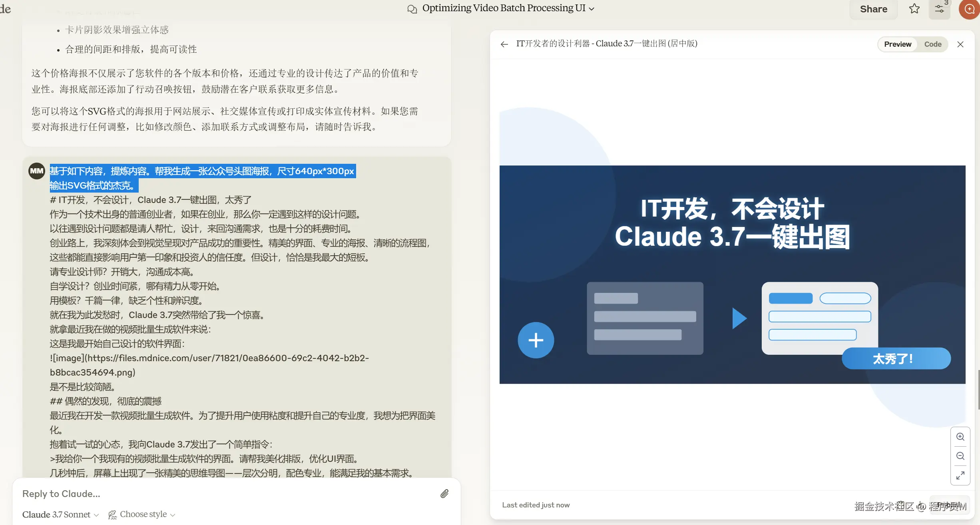This screenshot has width=980, height=525.
Task: Click the 太秀了! button in the poster
Action: 896,358
